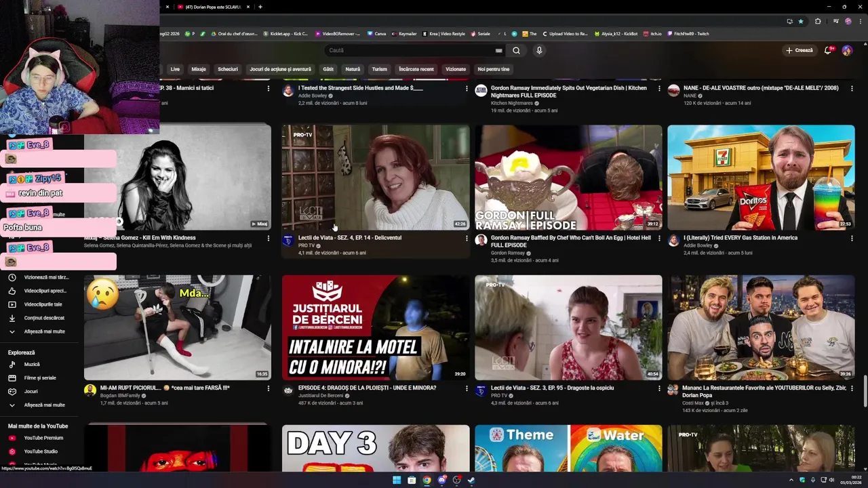Select the Natură filter chip

pyautogui.click(x=353, y=69)
